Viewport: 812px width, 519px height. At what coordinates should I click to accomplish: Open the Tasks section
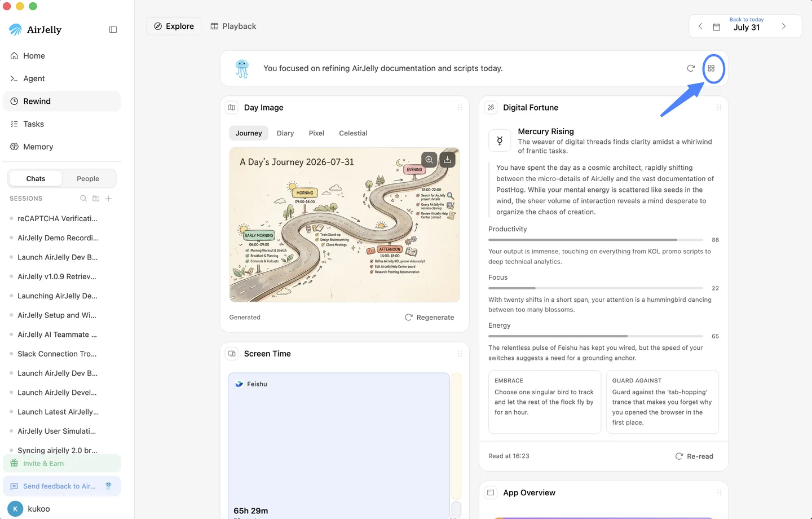pos(62,124)
